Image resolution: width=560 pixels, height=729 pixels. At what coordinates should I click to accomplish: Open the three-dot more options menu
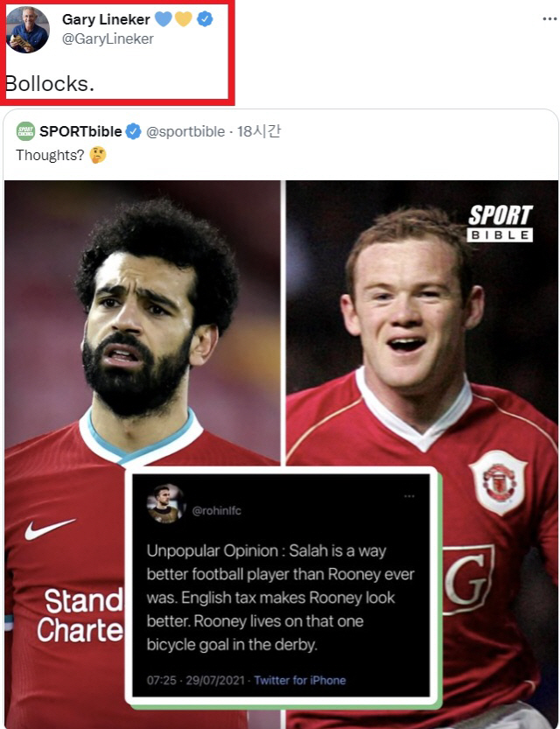coord(549,19)
